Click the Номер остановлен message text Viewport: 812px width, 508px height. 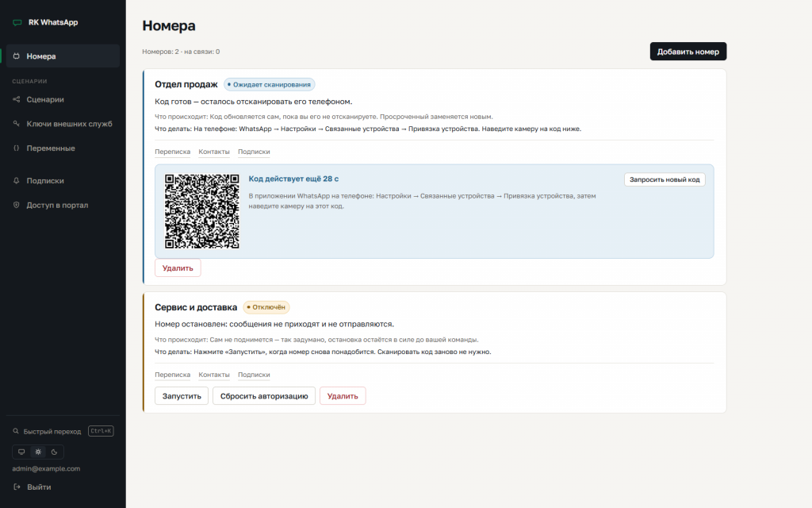tap(274, 324)
